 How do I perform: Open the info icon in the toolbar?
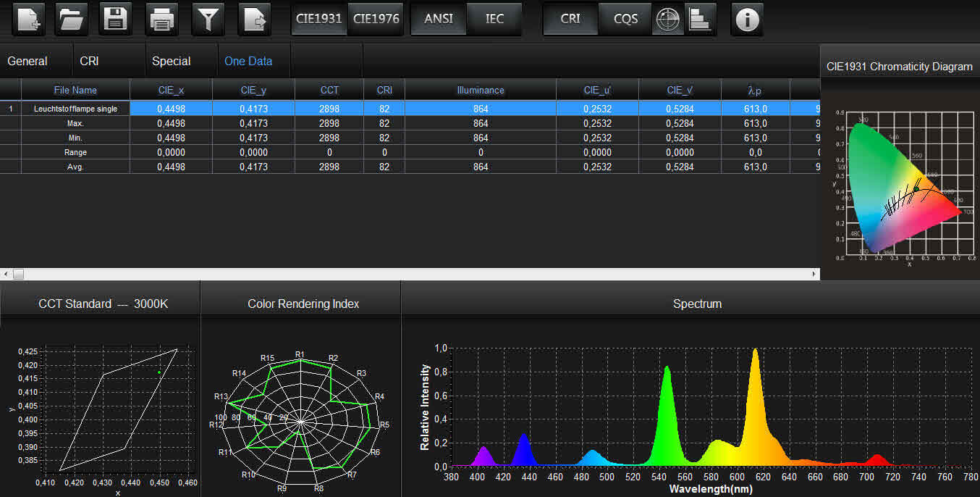click(x=747, y=20)
